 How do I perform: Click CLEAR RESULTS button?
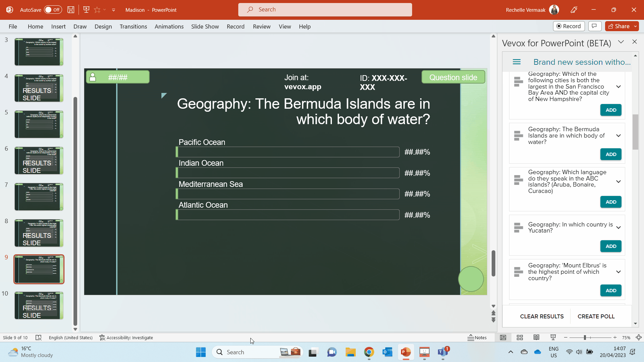(542, 316)
